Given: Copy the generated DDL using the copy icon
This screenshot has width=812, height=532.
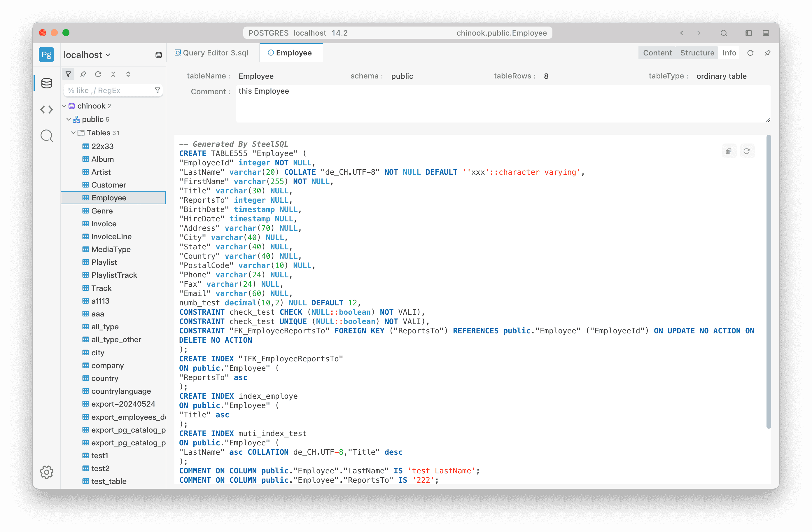Looking at the screenshot, I should coord(729,151).
